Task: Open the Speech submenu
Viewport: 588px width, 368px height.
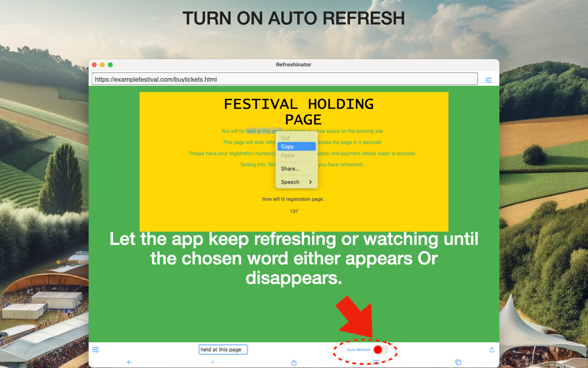Action: [x=296, y=182]
